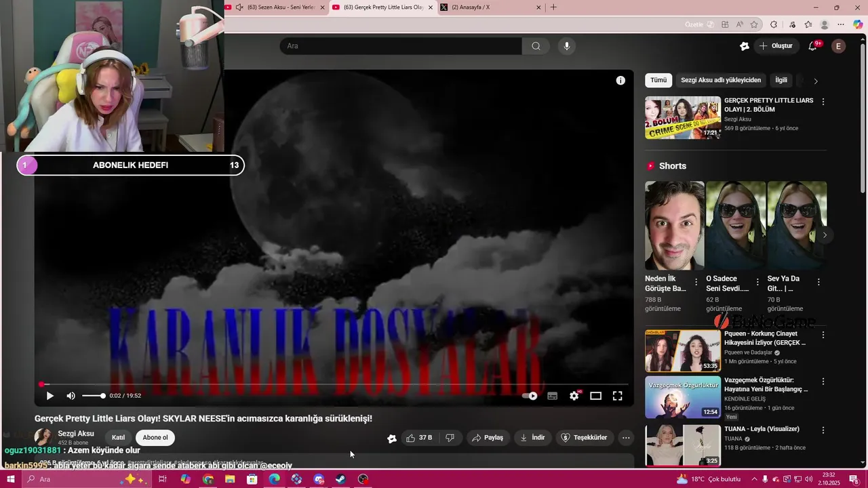Open a new browser tab with plus
This screenshot has height=488, width=868.
pos(553,7)
